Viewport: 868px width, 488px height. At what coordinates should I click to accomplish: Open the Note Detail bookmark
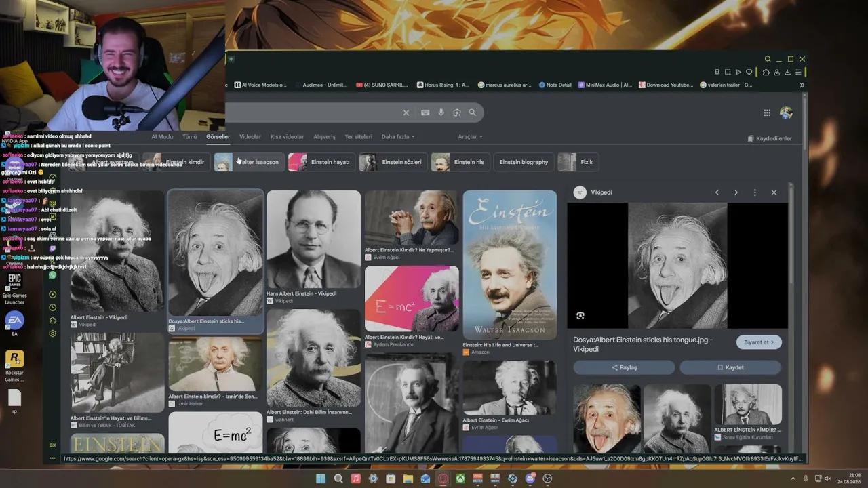click(555, 85)
